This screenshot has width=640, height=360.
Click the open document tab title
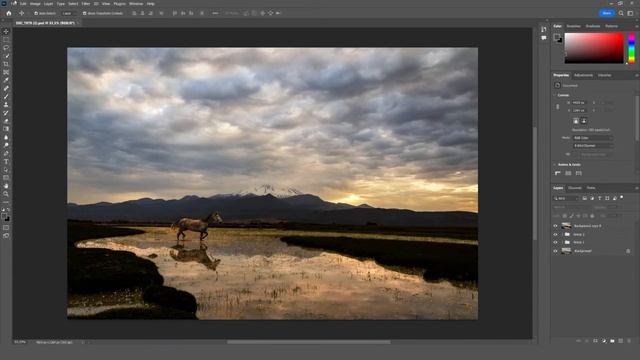45,23
